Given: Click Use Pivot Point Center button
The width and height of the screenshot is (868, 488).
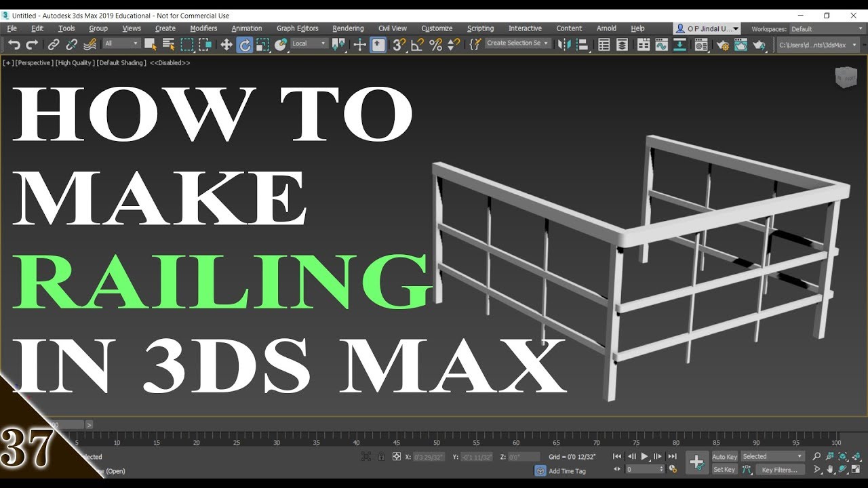Looking at the screenshot, I should pyautogui.click(x=339, y=45).
